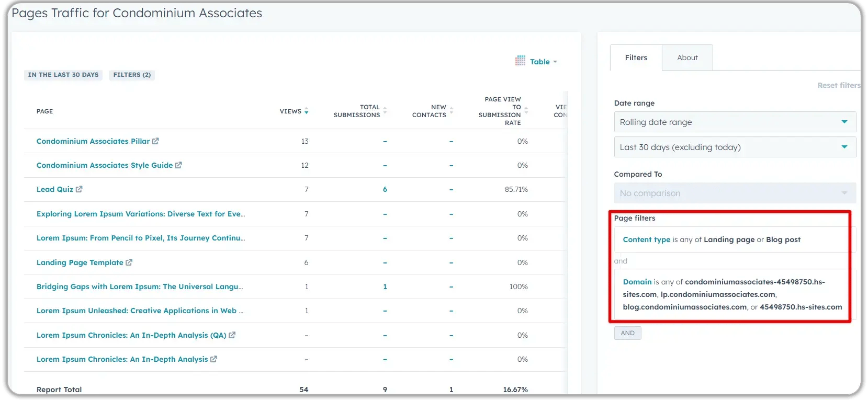868x401 pixels.
Task: Open Landing Page Template link
Action: tap(80, 262)
